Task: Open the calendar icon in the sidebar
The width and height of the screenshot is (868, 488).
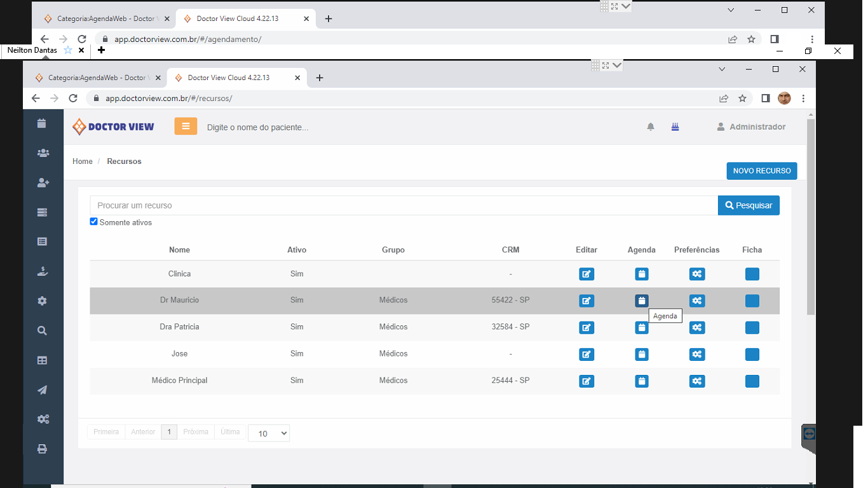Action: (x=42, y=123)
